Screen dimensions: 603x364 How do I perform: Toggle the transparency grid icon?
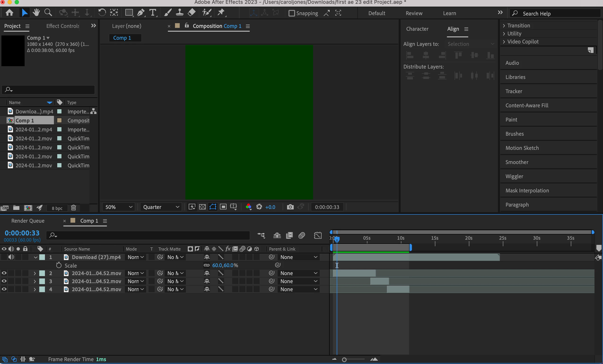[202, 207]
